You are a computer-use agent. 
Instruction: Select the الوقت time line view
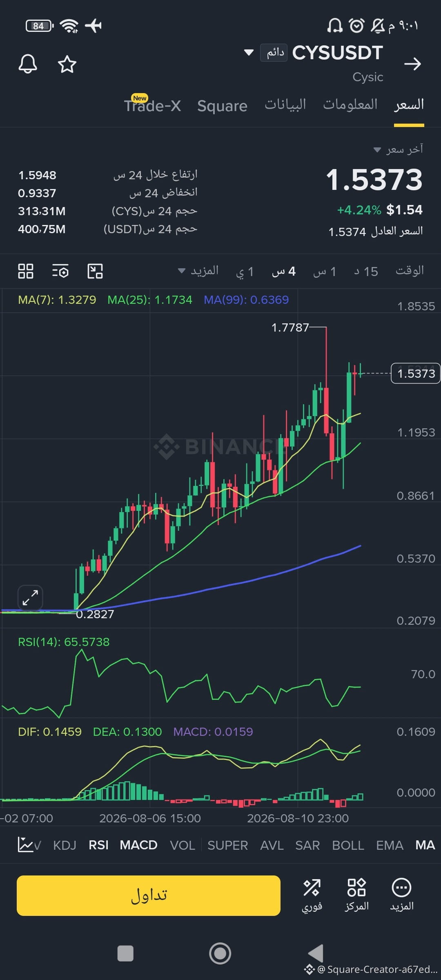410,271
